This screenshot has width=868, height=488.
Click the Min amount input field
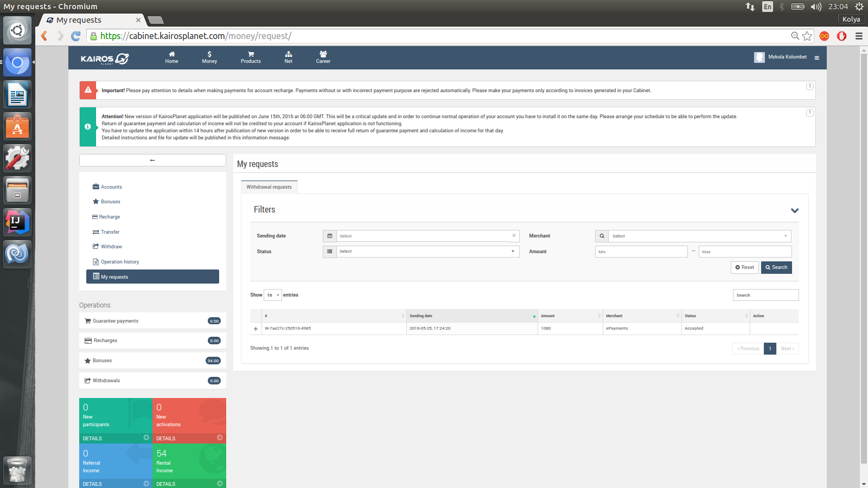[x=641, y=252]
